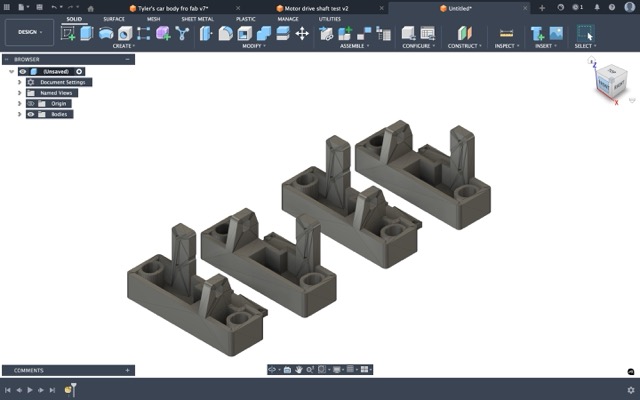640x400 pixels.
Task: Open the CONFIGURE dropdown menu
Action: pyautogui.click(x=418, y=46)
